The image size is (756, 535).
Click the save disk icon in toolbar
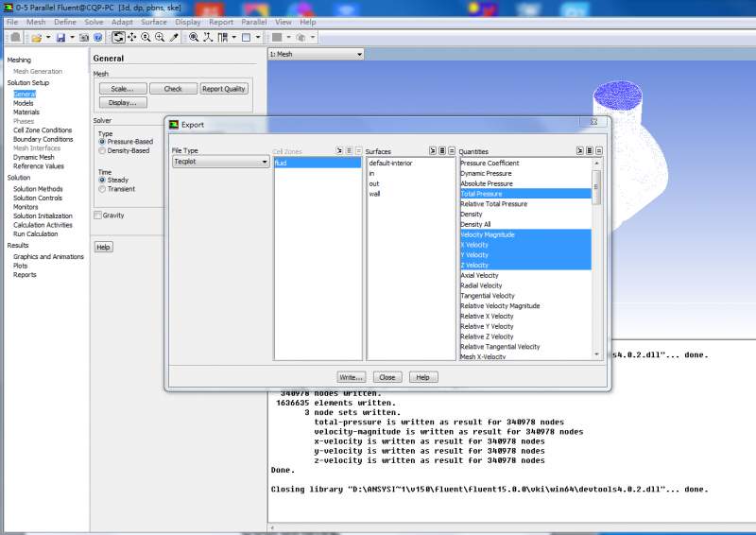[x=60, y=37]
